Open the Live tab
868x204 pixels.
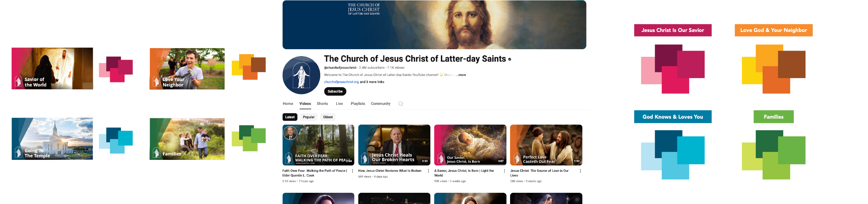[x=339, y=104]
